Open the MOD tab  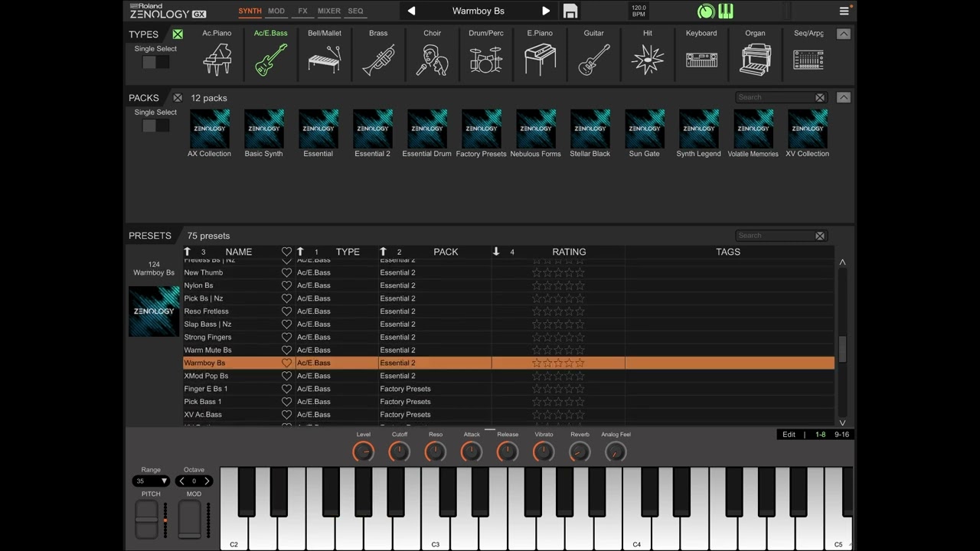tap(276, 11)
